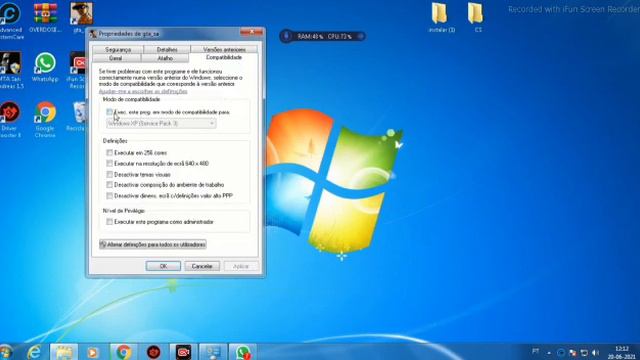Open the instalar desktop folder

pyautogui.click(x=441, y=18)
